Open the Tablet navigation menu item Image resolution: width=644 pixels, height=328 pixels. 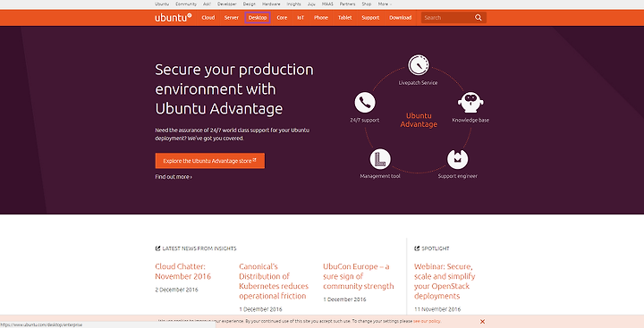[x=345, y=18]
